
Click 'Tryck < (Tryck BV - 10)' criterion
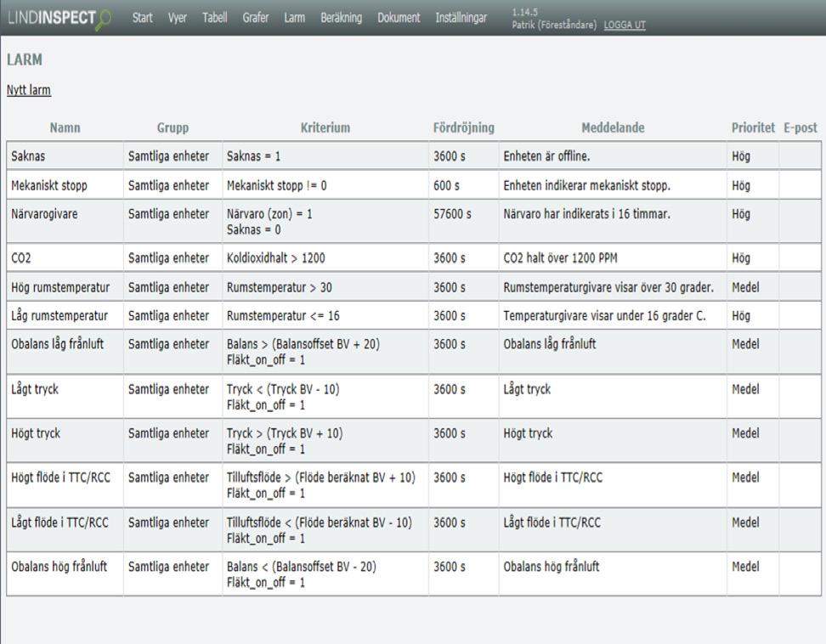pos(283,390)
